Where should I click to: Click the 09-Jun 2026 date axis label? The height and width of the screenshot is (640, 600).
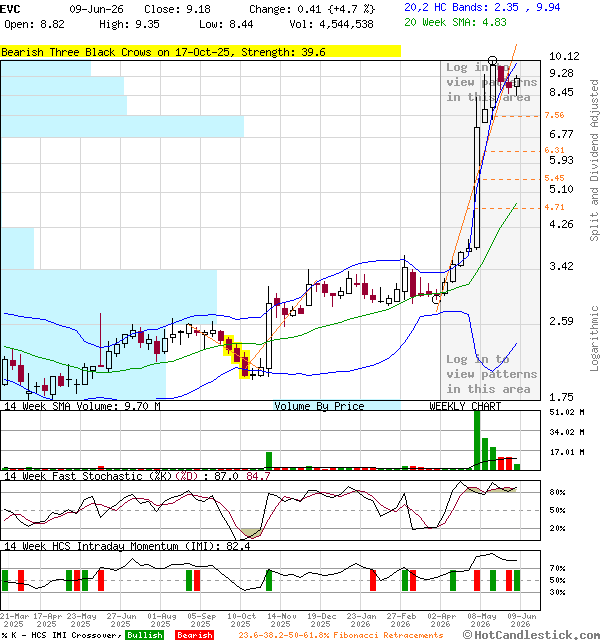coord(521,620)
